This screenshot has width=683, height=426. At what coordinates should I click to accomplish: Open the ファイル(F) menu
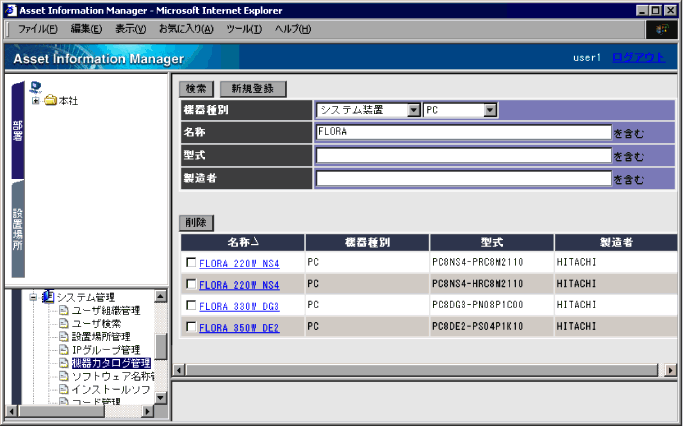38,29
